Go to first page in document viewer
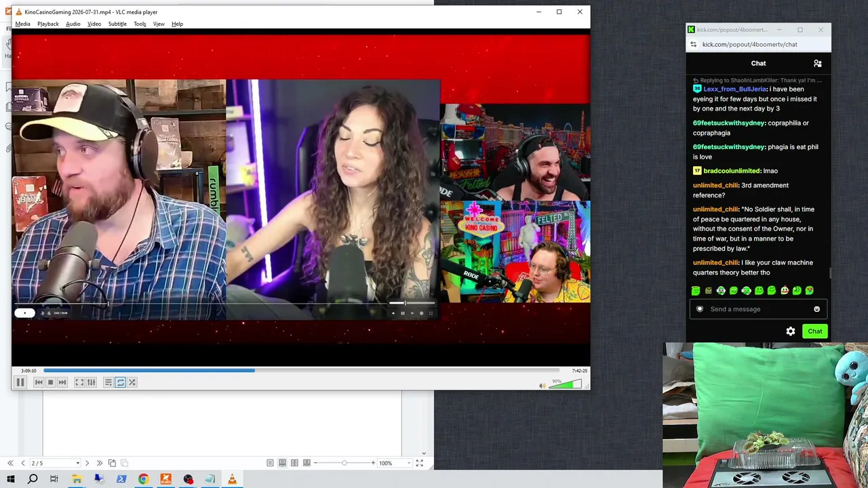Image resolution: width=868 pixels, height=488 pixels. click(x=10, y=463)
